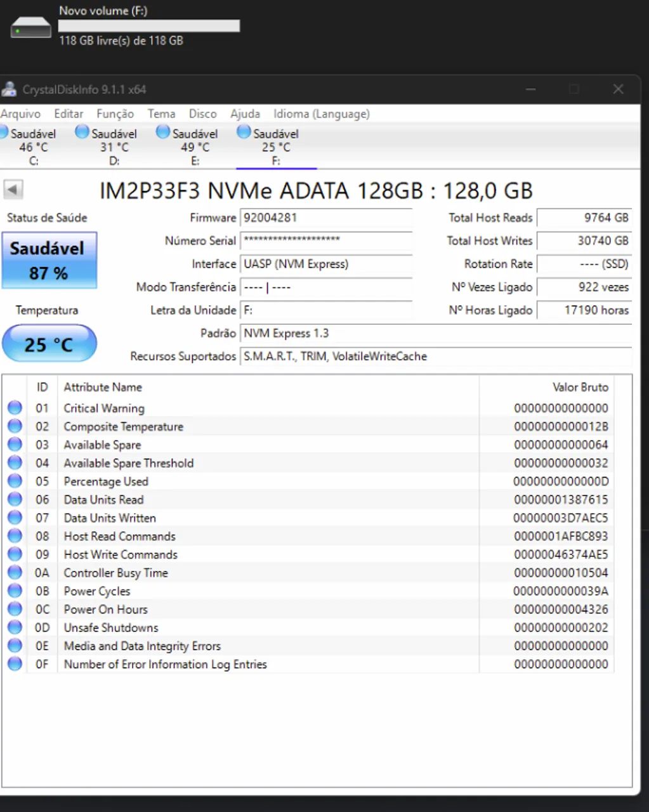Open the Disco menu

tap(202, 114)
